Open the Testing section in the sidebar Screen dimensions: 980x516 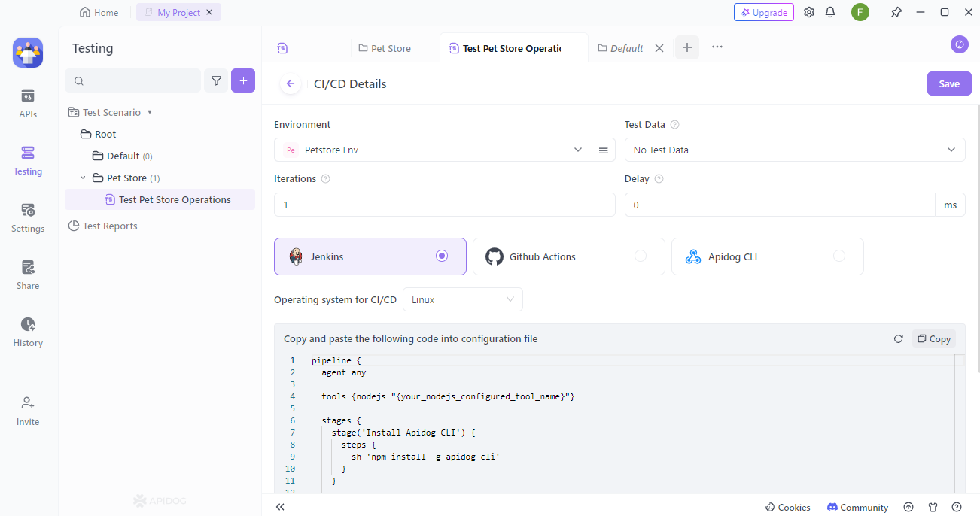pos(28,161)
